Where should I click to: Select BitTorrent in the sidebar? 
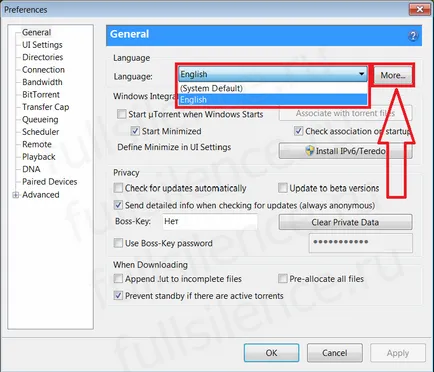click(x=41, y=94)
